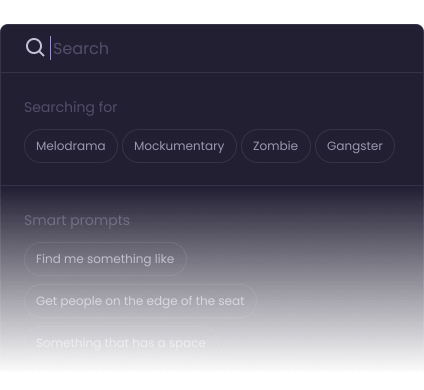Click the purple text cursor in search bar
Viewport: 424px width, 390px height.
tap(50, 48)
